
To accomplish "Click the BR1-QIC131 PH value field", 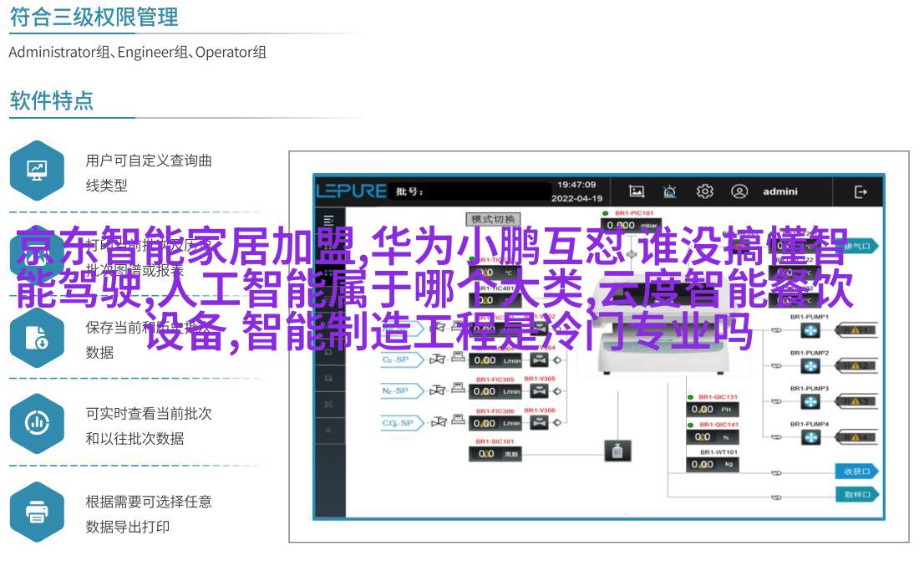I will pos(713,409).
